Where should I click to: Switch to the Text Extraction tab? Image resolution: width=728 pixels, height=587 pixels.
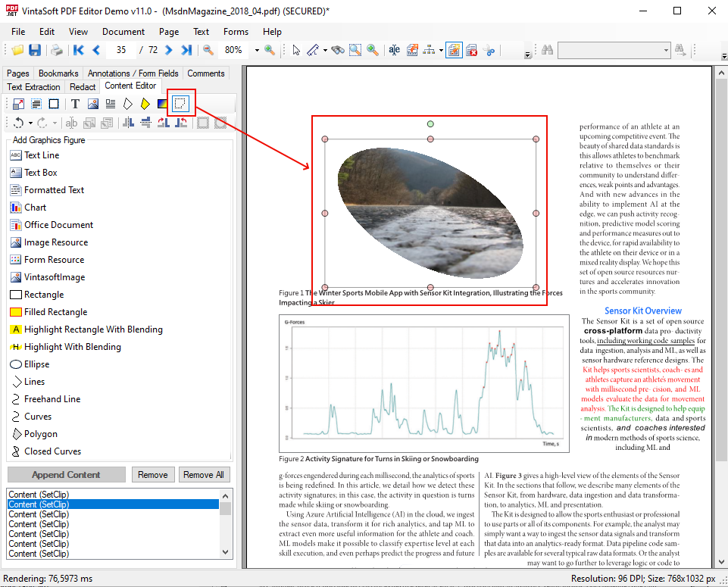[x=33, y=87]
